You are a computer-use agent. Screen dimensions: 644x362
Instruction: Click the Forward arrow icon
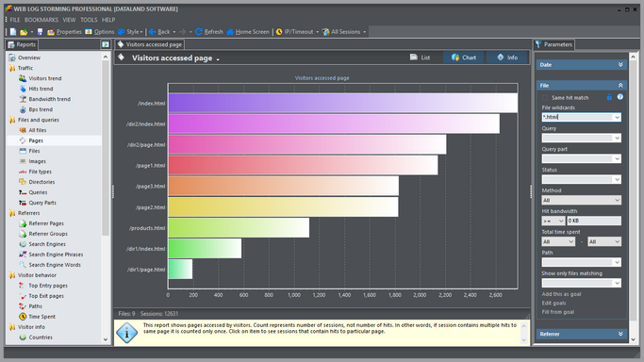pyautogui.click(x=183, y=32)
